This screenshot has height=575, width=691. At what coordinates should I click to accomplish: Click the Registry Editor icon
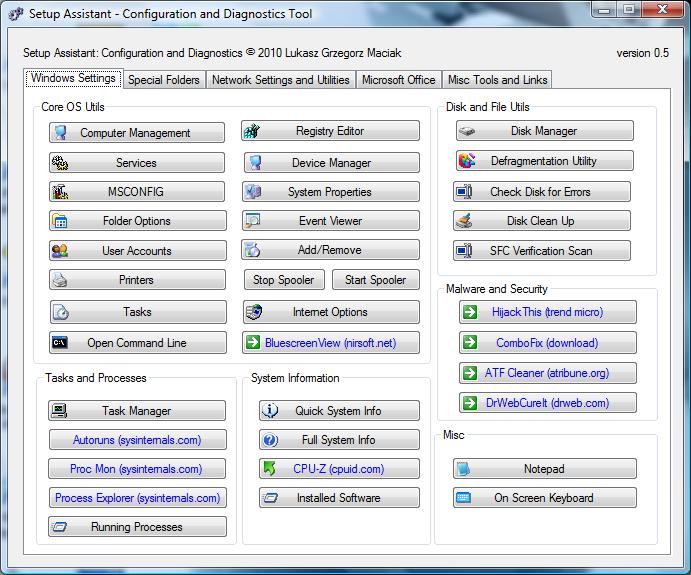click(253, 132)
